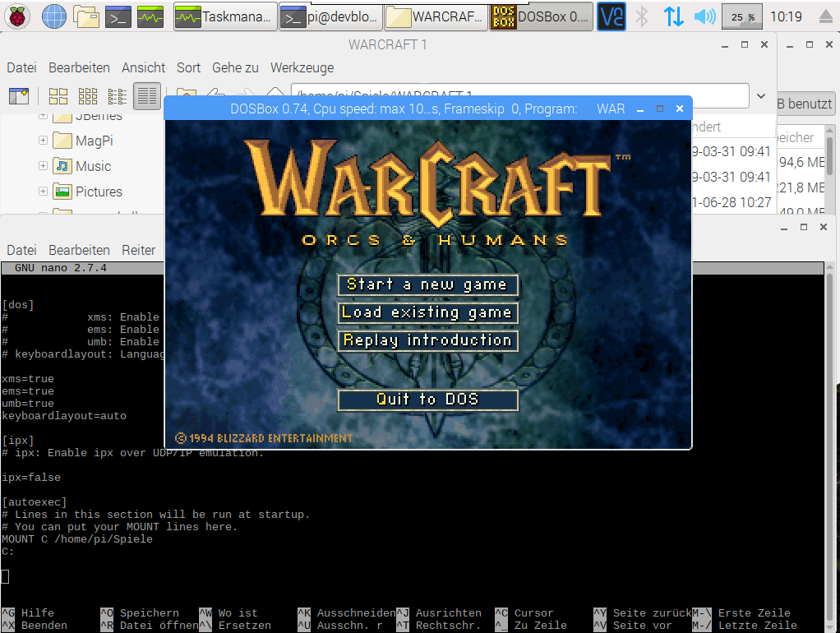
Task: Create a new tab in the file manager toolbar
Action: coord(19,96)
